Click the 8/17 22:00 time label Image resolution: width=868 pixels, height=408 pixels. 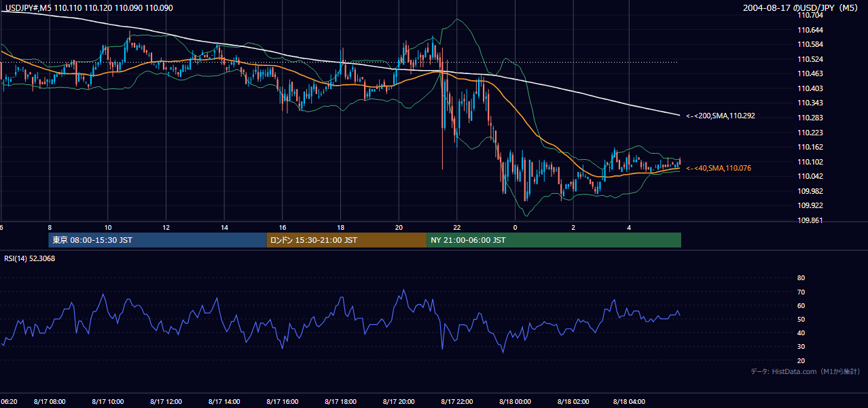pos(456,402)
